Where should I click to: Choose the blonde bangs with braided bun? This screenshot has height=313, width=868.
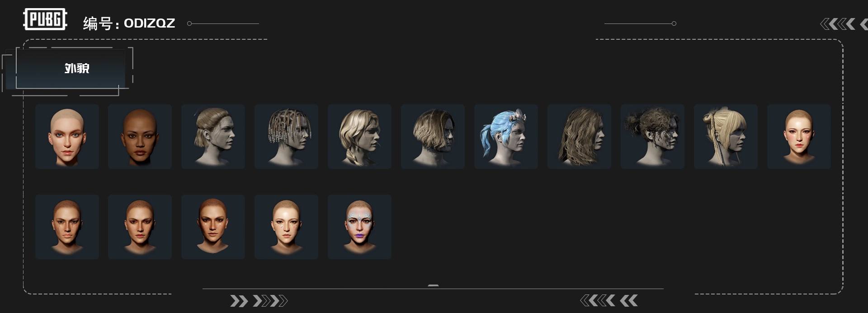click(x=726, y=136)
